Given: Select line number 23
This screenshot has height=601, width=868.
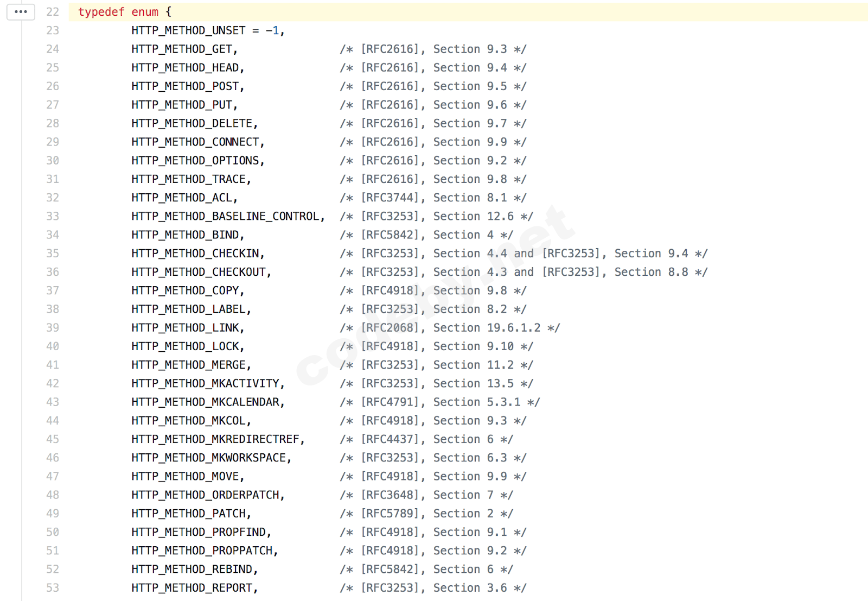Looking at the screenshot, I should (x=53, y=30).
